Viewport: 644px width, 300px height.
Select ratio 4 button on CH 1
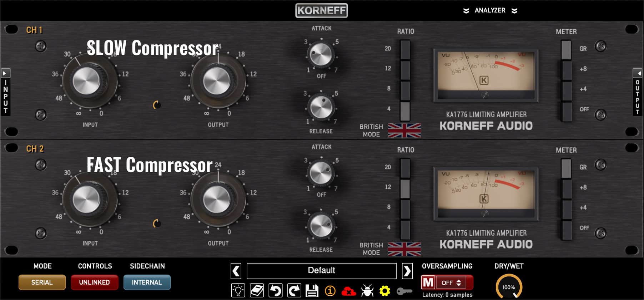pyautogui.click(x=405, y=111)
